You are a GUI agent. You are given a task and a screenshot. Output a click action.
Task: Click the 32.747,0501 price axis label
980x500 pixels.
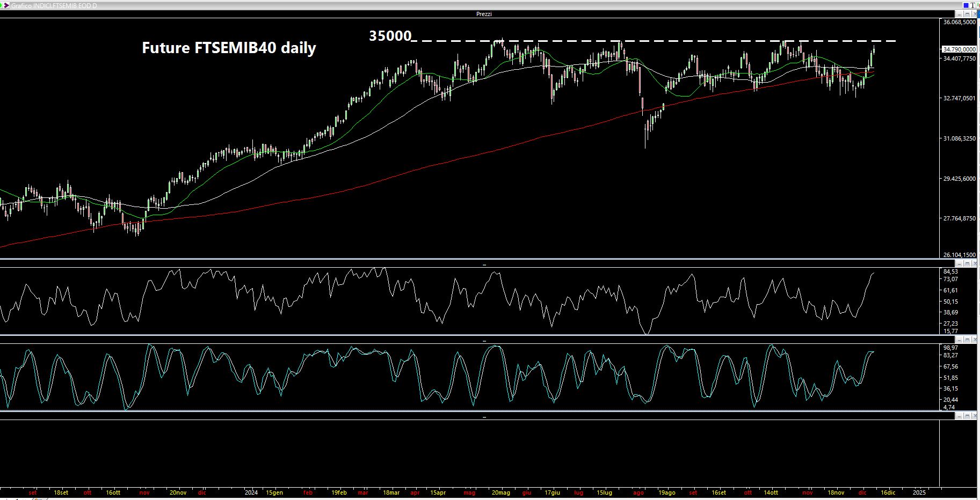960,98
